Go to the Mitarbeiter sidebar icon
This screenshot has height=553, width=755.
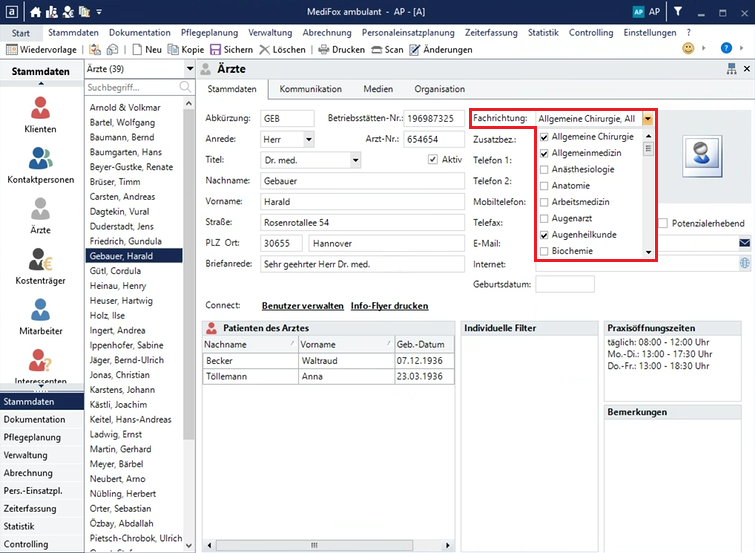click(x=40, y=312)
